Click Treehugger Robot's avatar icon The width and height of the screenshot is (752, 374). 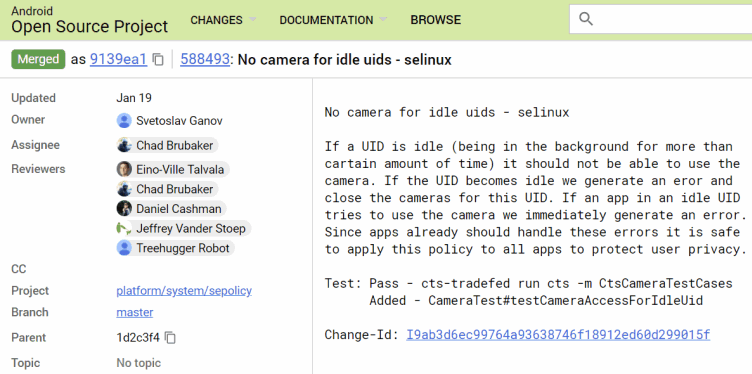click(x=124, y=248)
